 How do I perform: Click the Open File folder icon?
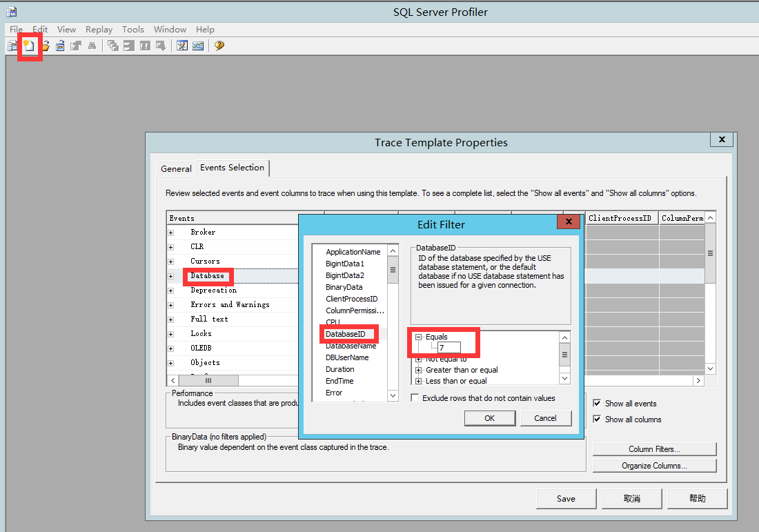[x=46, y=46]
